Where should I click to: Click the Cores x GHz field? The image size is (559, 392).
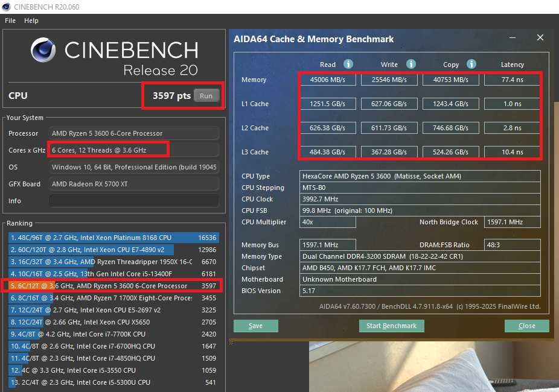tap(133, 150)
